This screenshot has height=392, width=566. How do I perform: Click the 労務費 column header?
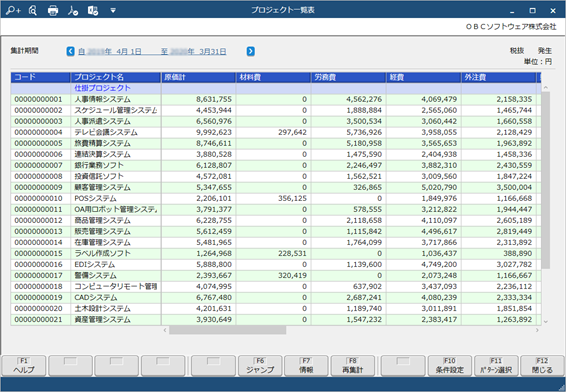tap(348, 77)
